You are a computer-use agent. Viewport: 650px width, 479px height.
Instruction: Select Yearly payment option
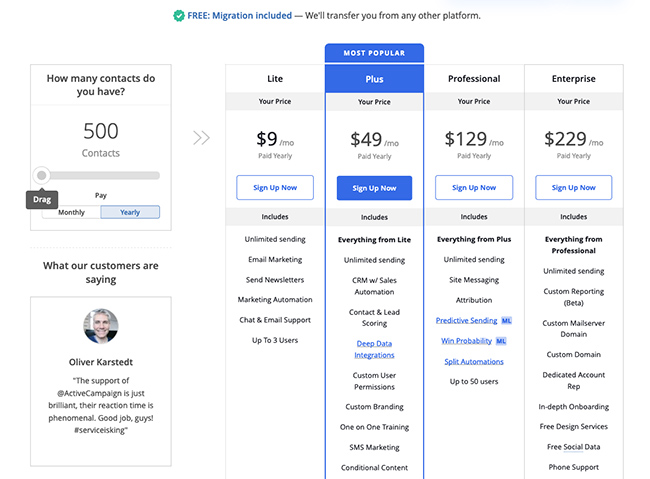click(x=130, y=212)
